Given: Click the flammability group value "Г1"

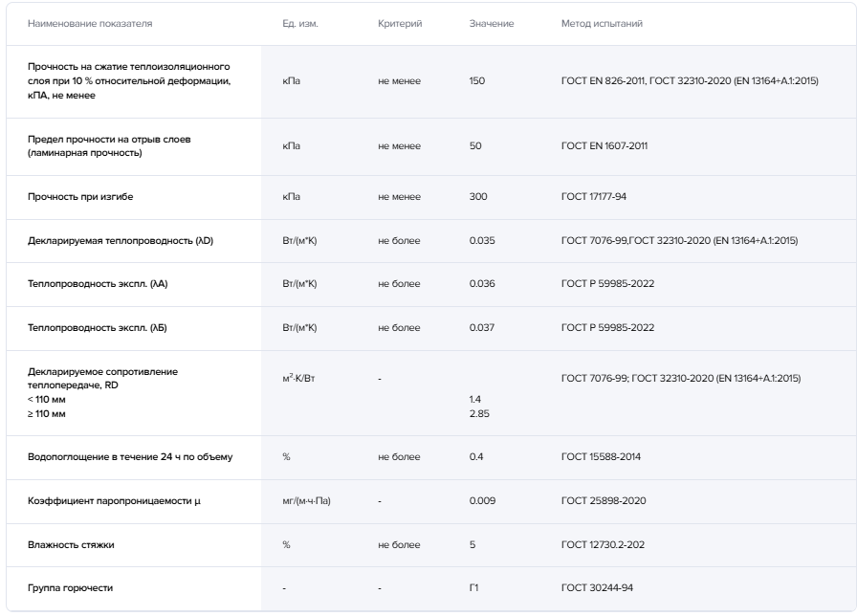Looking at the screenshot, I should pyautogui.click(x=474, y=587).
